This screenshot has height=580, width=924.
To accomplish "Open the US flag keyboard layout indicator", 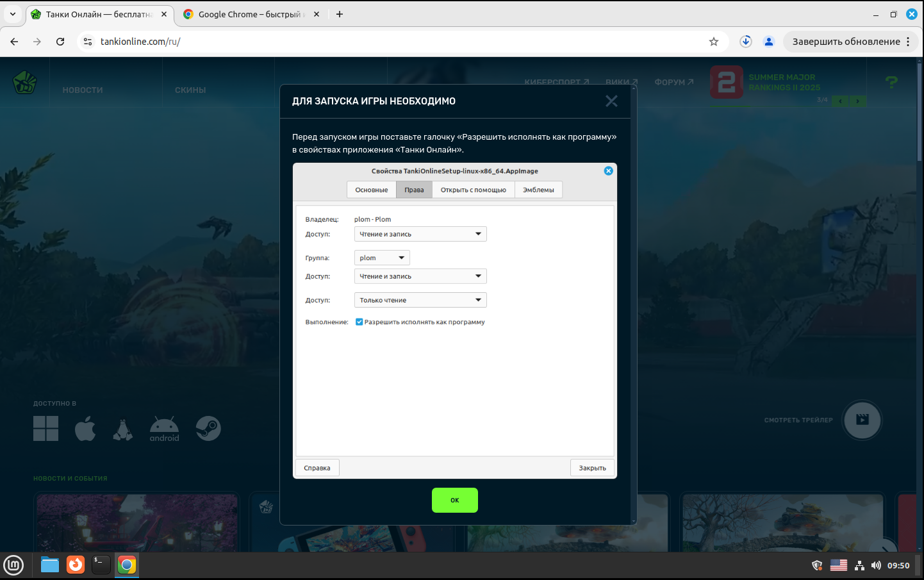I will click(839, 565).
